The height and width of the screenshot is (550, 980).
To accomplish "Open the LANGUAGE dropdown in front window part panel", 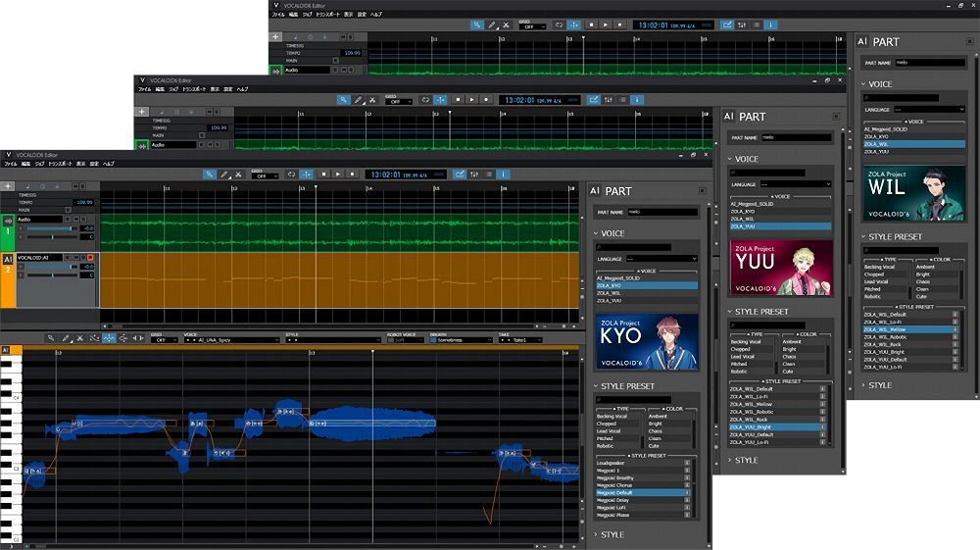I will coord(661,259).
